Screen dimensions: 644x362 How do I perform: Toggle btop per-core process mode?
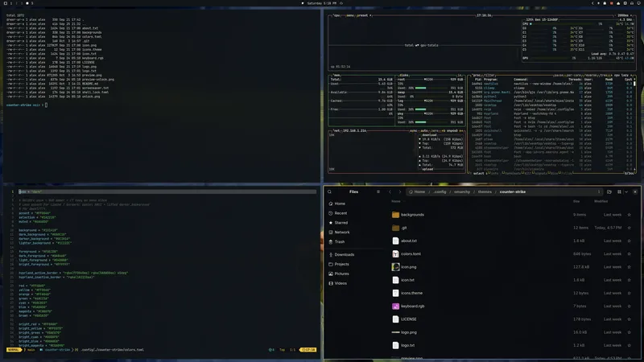[573, 76]
